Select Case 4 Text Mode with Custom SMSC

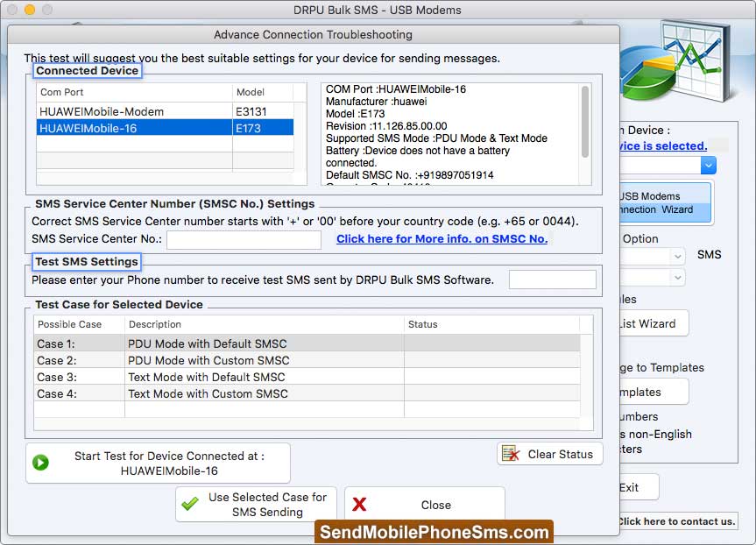click(x=307, y=393)
